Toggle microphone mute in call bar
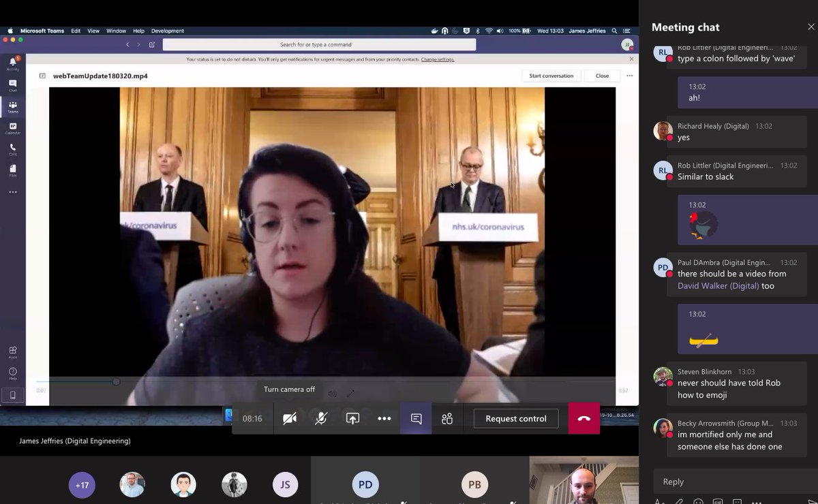 coord(321,418)
